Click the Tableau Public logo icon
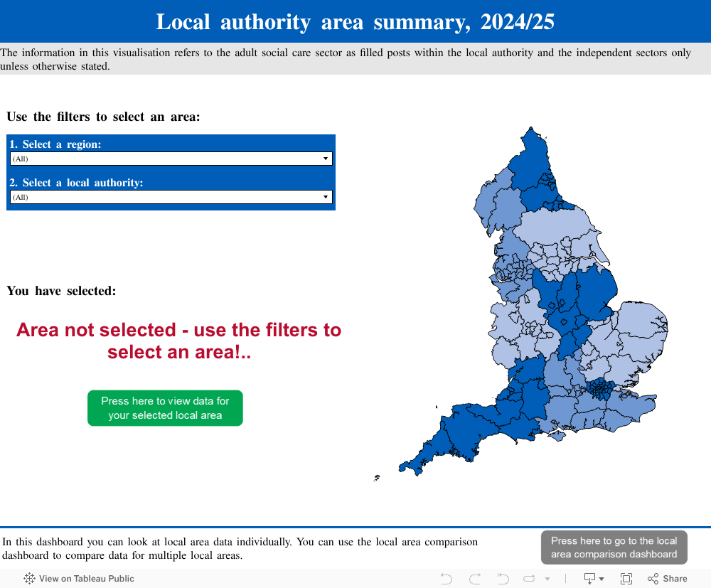711x588 pixels. pyautogui.click(x=29, y=579)
